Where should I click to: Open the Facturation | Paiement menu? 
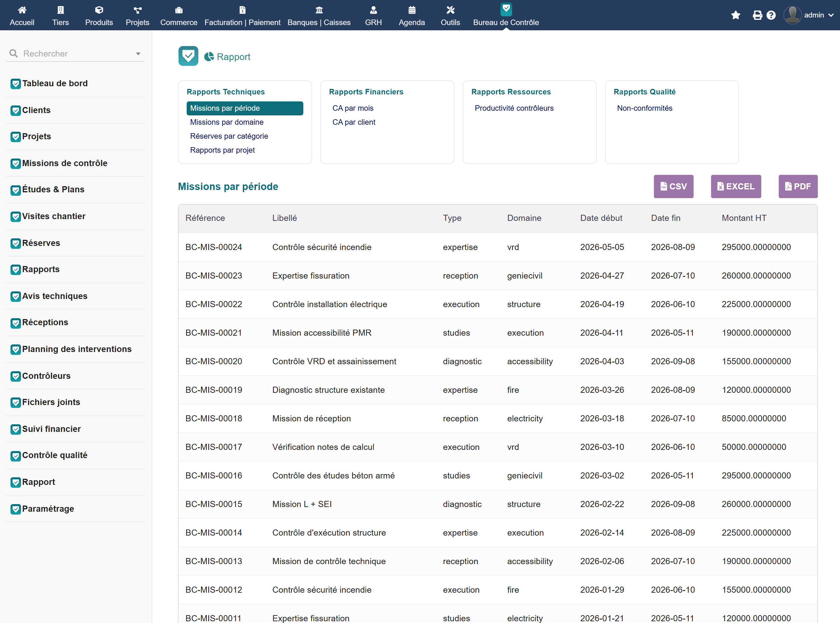coord(242,15)
